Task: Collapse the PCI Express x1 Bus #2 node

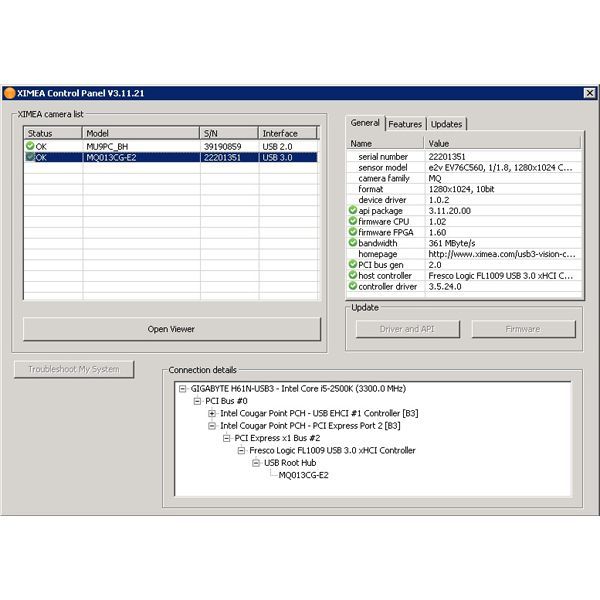Action: [x=227, y=438]
